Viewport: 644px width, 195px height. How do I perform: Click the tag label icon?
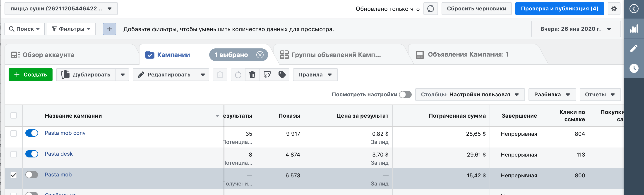tap(282, 75)
